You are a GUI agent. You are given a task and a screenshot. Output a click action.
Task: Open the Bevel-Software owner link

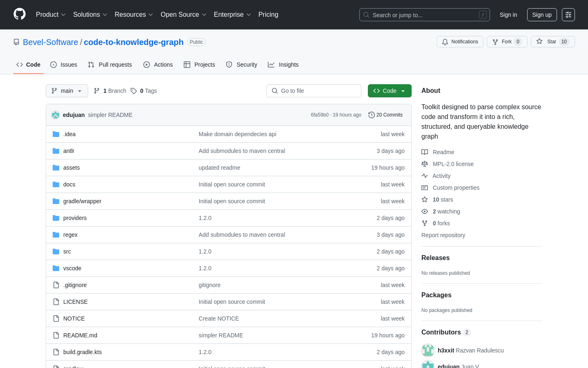(51, 42)
